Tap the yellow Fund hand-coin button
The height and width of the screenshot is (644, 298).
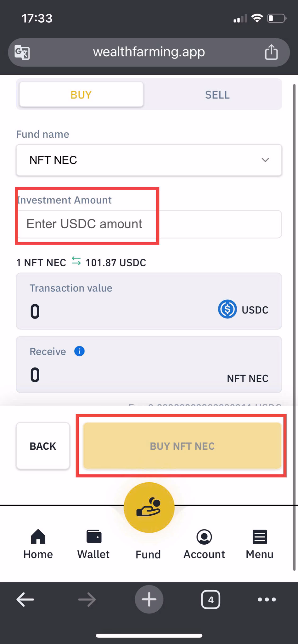(149, 507)
